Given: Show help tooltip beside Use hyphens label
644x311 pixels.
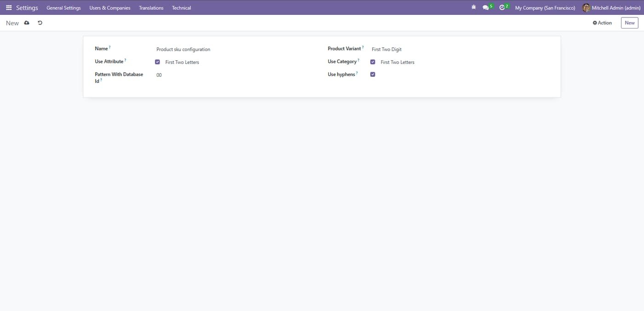Looking at the screenshot, I should (x=357, y=73).
